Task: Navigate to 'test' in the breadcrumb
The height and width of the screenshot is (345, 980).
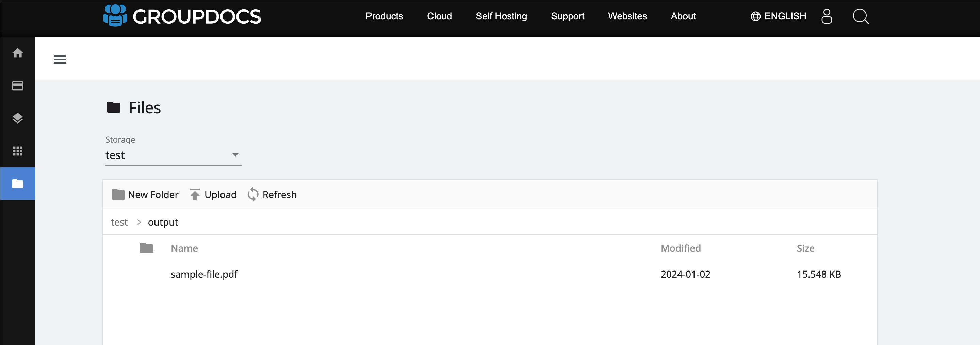Action: click(119, 222)
